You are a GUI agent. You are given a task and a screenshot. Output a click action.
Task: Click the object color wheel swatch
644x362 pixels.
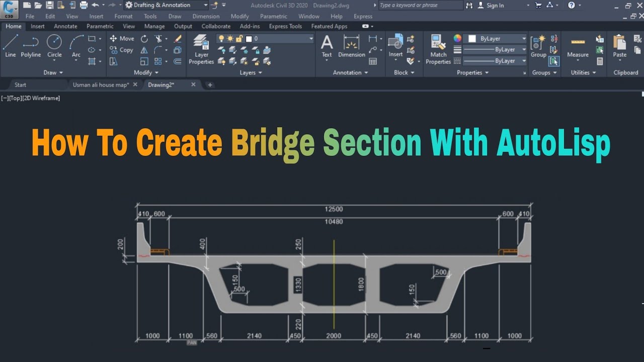pyautogui.click(x=457, y=39)
